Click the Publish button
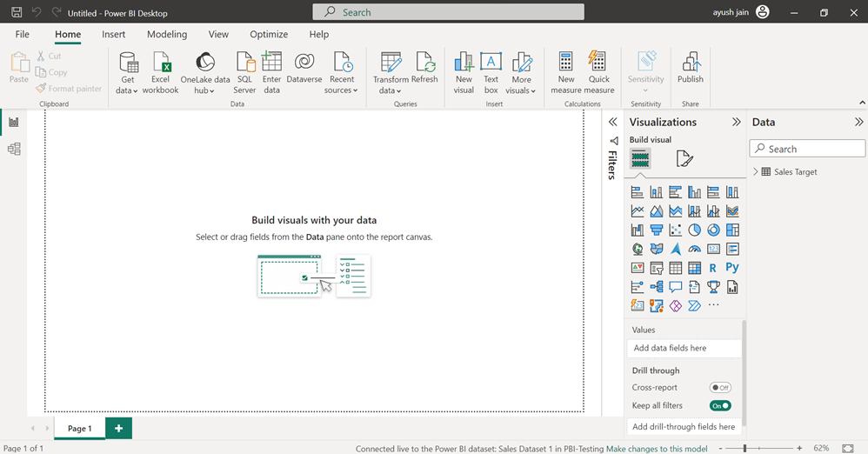This screenshot has height=454, width=868. click(691, 68)
